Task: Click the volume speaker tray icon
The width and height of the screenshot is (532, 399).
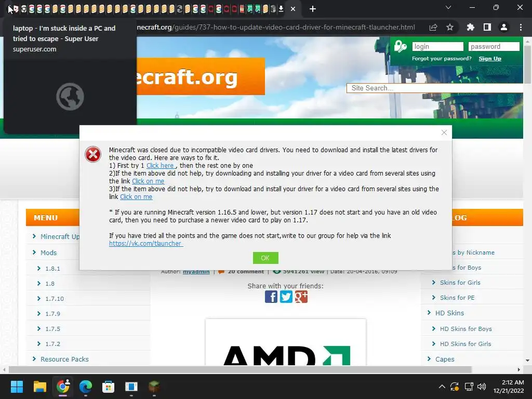Action: tap(482, 387)
